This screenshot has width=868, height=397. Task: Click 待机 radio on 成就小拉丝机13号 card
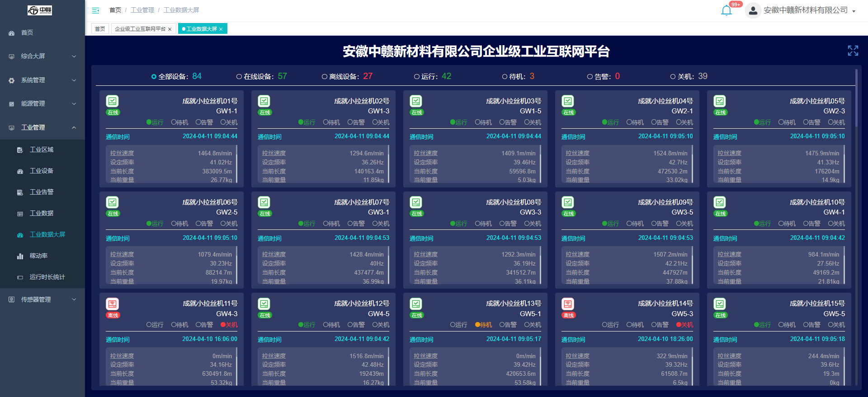click(477, 325)
